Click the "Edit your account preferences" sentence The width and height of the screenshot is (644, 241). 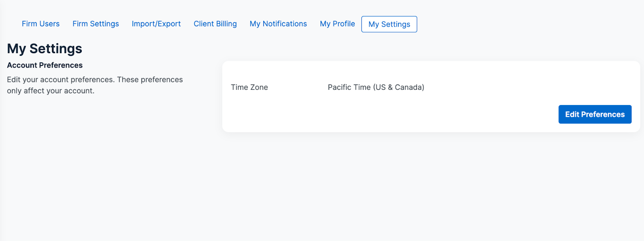[95, 80]
